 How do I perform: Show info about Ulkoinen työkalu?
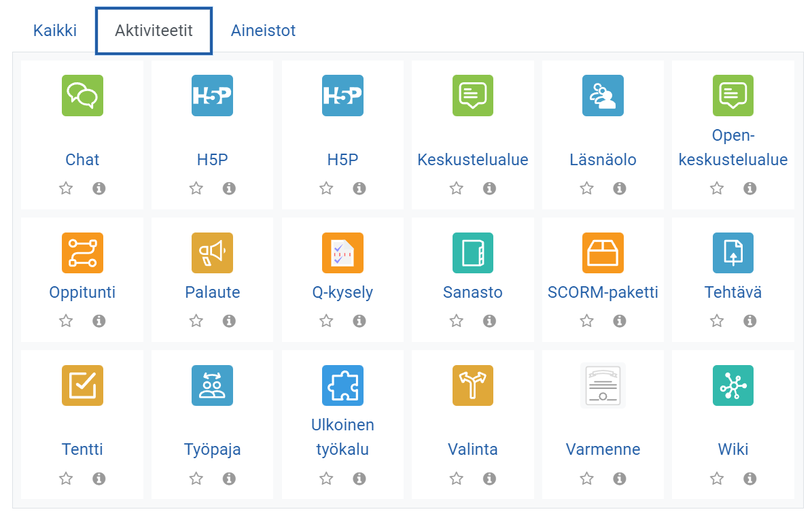(359, 478)
